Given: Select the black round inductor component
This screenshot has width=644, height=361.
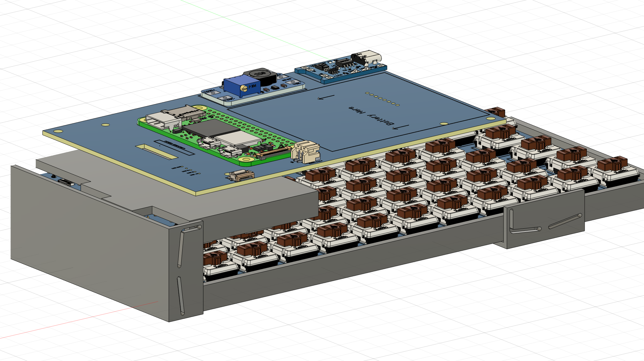Looking at the screenshot, I should 261,77.
